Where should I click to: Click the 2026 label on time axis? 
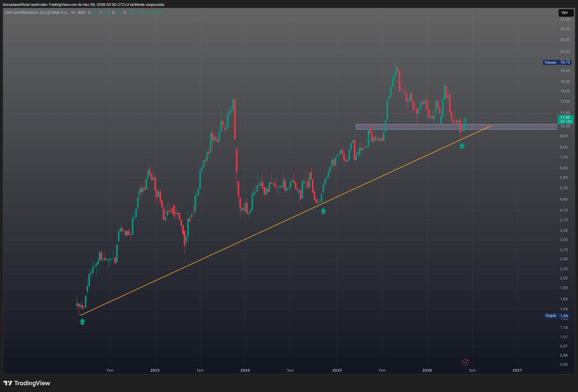pyautogui.click(x=427, y=370)
